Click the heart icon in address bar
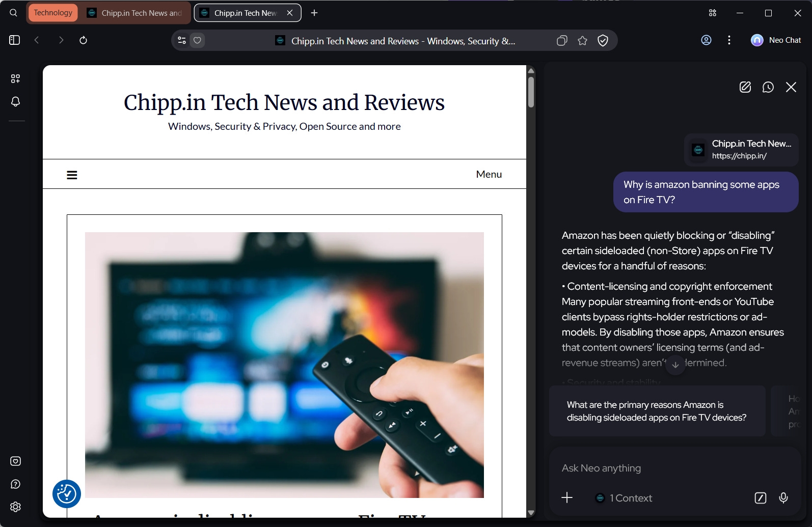The image size is (812, 527). pyautogui.click(x=198, y=40)
